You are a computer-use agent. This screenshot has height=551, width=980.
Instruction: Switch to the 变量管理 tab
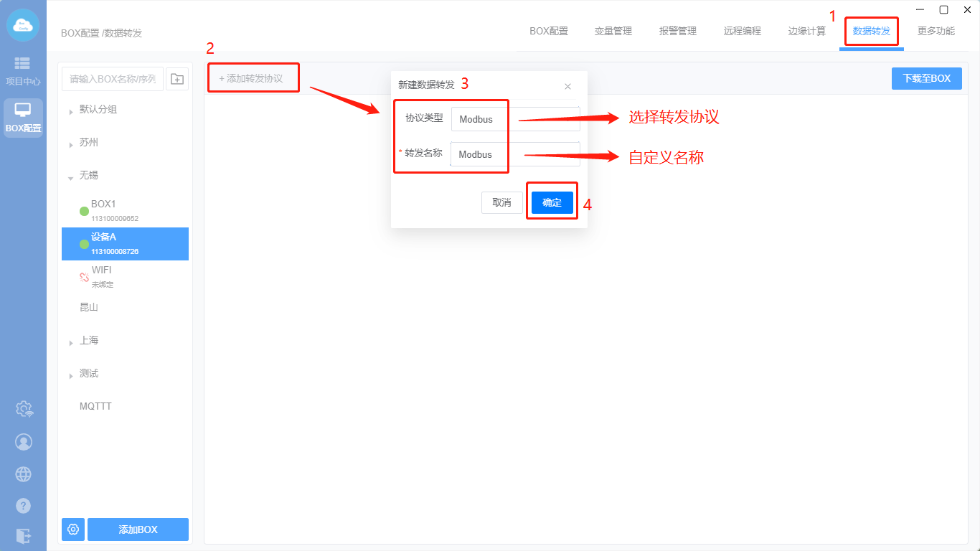(x=613, y=32)
